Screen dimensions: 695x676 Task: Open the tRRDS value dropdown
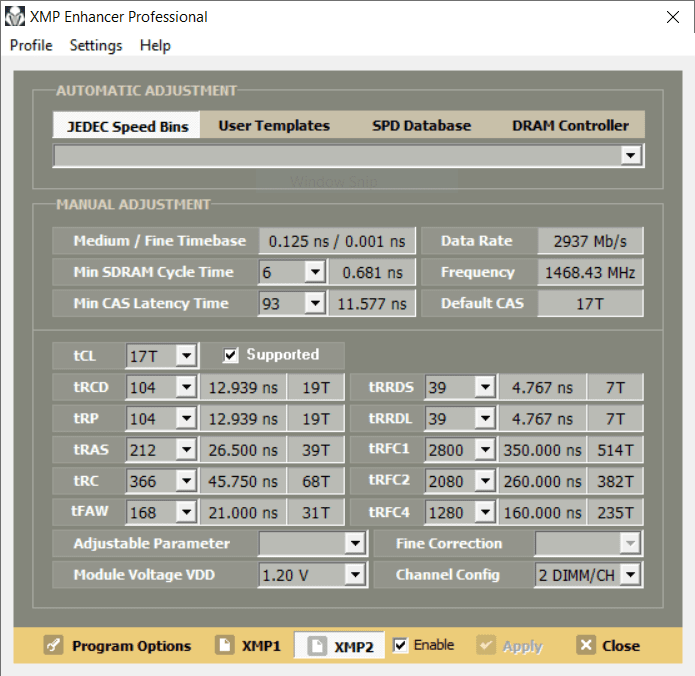(485, 387)
